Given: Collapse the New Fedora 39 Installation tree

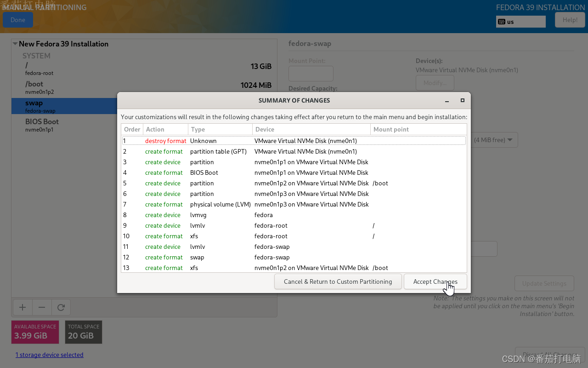Looking at the screenshot, I should coord(15,44).
